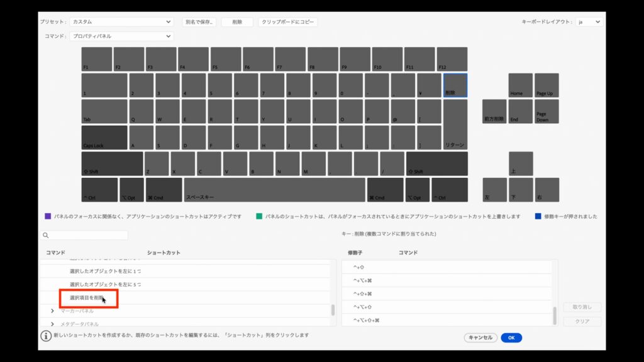Click the Q key on keyboard map
This screenshot has height=362, width=644.
pos(142,111)
